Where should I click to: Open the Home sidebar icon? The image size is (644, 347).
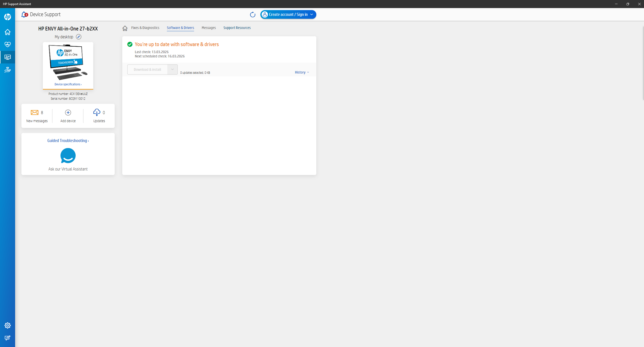[x=8, y=32]
